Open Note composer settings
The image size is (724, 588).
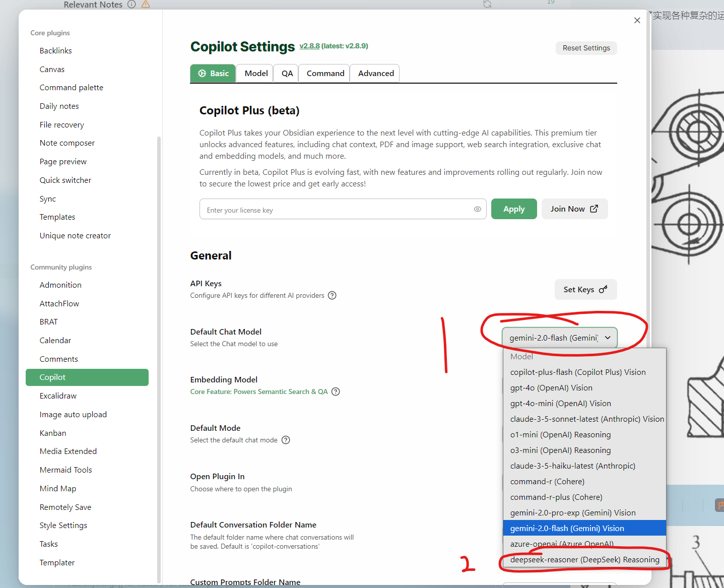pos(87,143)
